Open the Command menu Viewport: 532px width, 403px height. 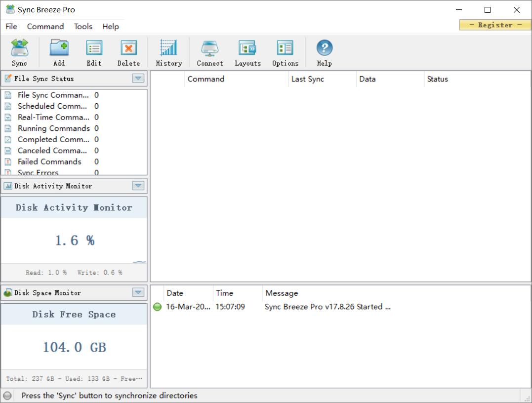[45, 27]
